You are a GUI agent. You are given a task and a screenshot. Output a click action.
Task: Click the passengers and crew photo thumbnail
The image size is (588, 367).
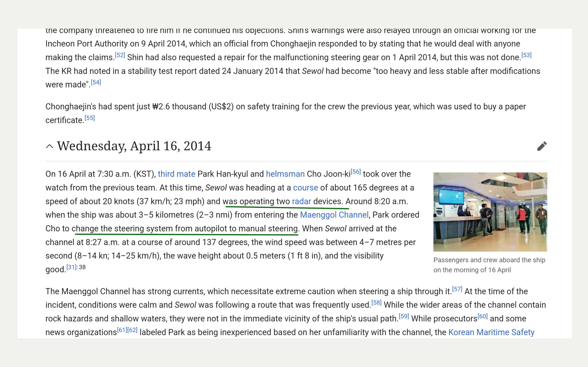(490, 212)
